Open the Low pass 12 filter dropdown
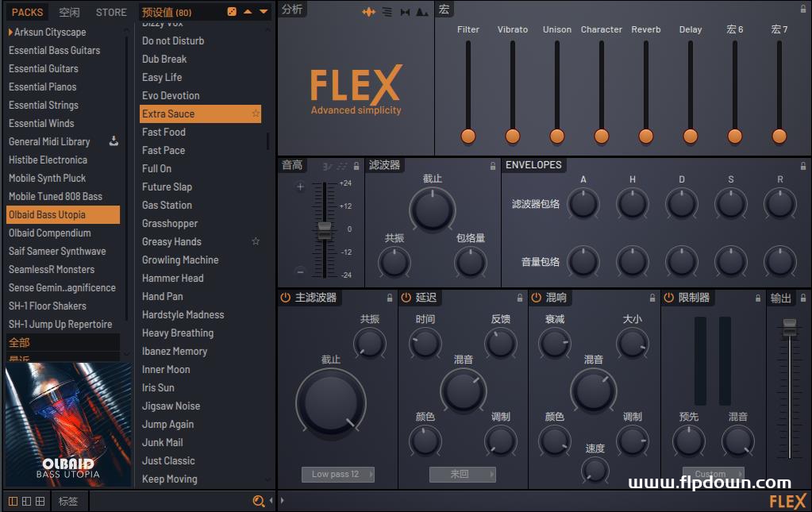This screenshot has width=812, height=512. pos(337,474)
